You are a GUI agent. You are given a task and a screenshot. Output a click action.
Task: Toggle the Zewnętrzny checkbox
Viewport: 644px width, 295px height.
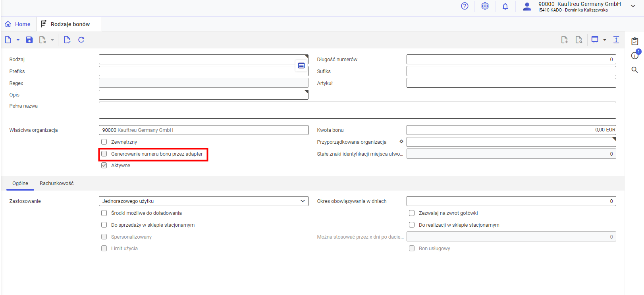104,142
